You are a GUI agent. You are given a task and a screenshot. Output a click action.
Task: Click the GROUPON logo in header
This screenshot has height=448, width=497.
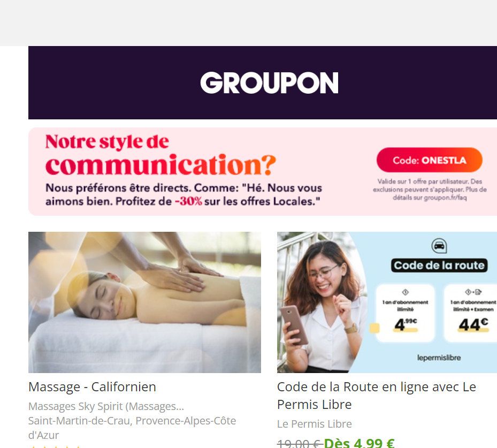[x=269, y=83]
